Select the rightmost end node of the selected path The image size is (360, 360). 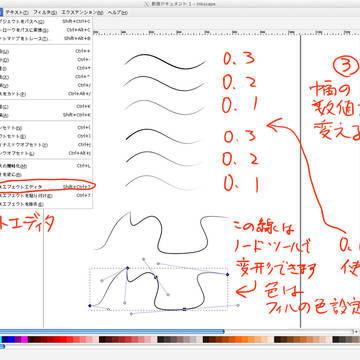[x=228, y=275]
